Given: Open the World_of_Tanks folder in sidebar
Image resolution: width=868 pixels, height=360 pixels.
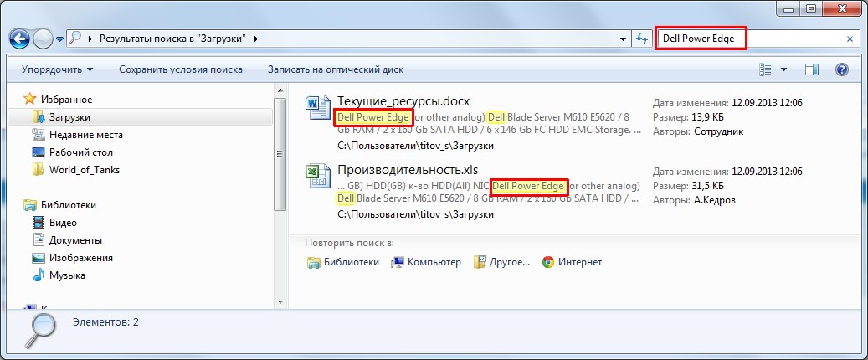Looking at the screenshot, I should pos(84,170).
